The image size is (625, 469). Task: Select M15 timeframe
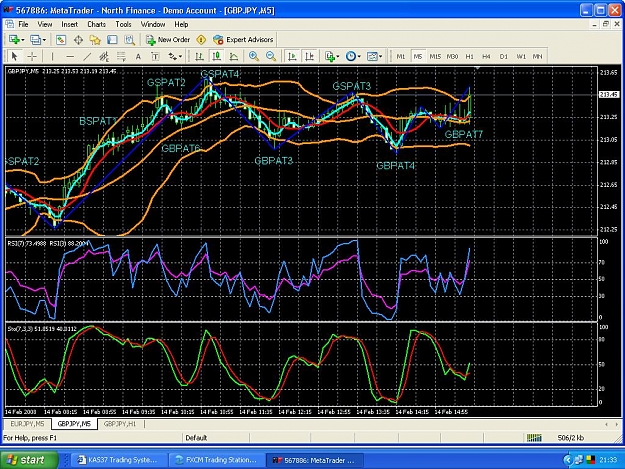[x=435, y=57]
